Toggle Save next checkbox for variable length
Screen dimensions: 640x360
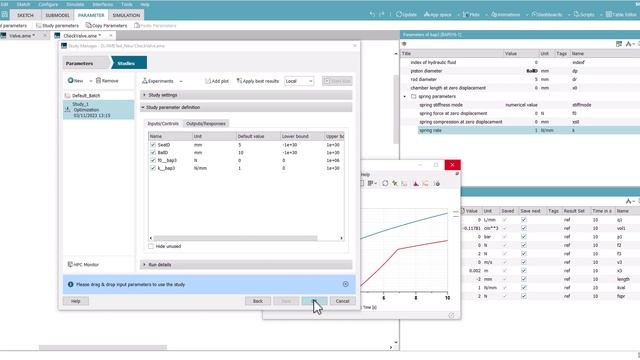click(x=524, y=279)
